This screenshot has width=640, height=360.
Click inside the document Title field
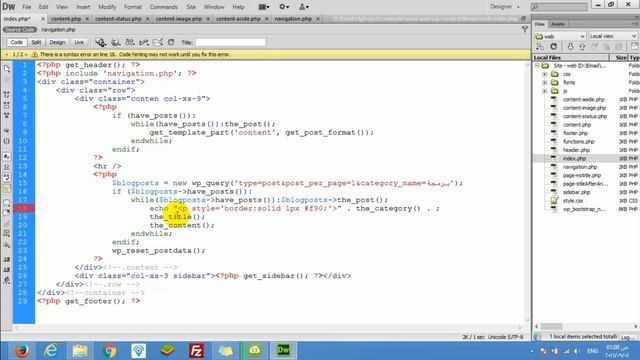point(231,42)
